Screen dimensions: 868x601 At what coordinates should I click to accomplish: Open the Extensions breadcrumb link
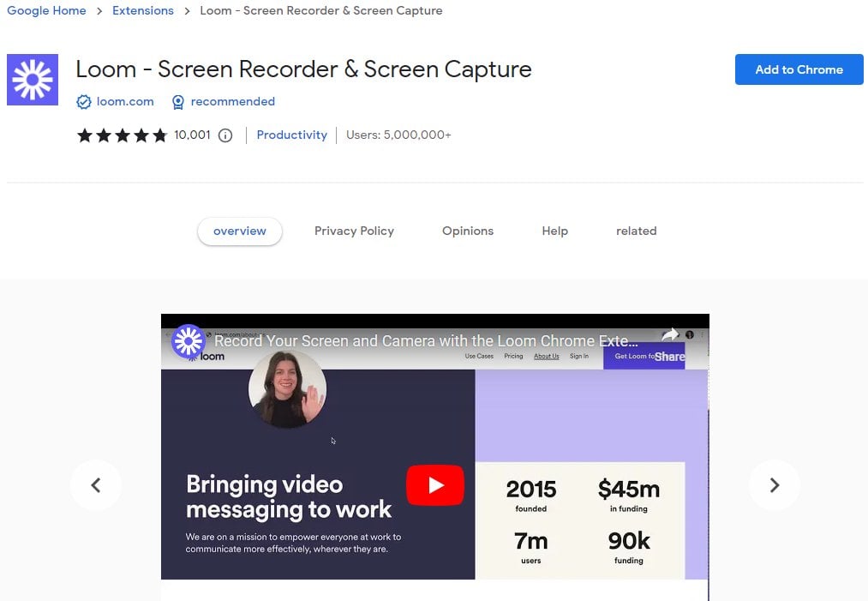(143, 10)
